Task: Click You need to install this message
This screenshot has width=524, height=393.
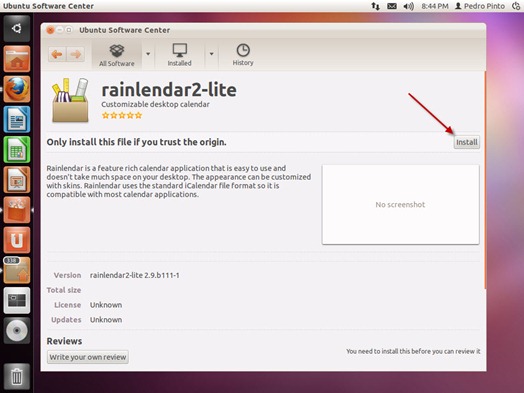Action: pyautogui.click(x=413, y=351)
